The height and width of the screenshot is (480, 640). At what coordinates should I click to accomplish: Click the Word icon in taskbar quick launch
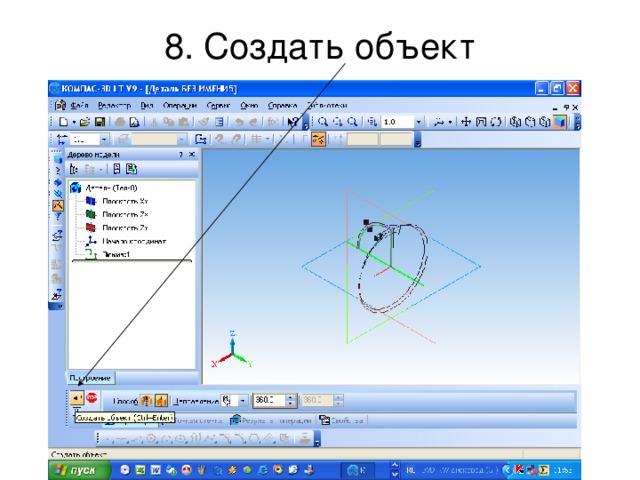[156, 470]
